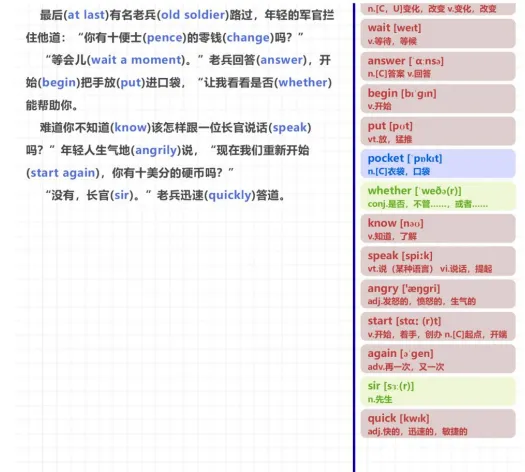Viewport: 525px width, 472px height.
Task: Click the text '难道你不知道' in the passage
Action: [75, 128]
